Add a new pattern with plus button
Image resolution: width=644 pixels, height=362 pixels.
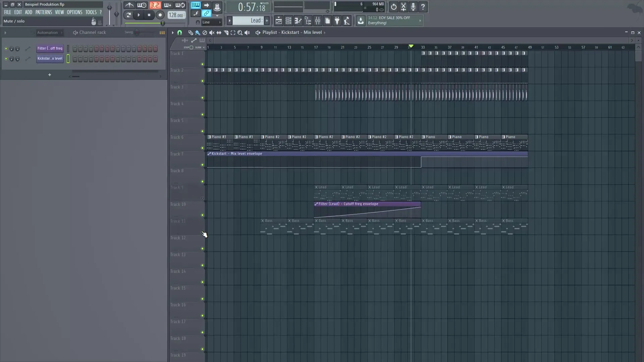(267, 20)
